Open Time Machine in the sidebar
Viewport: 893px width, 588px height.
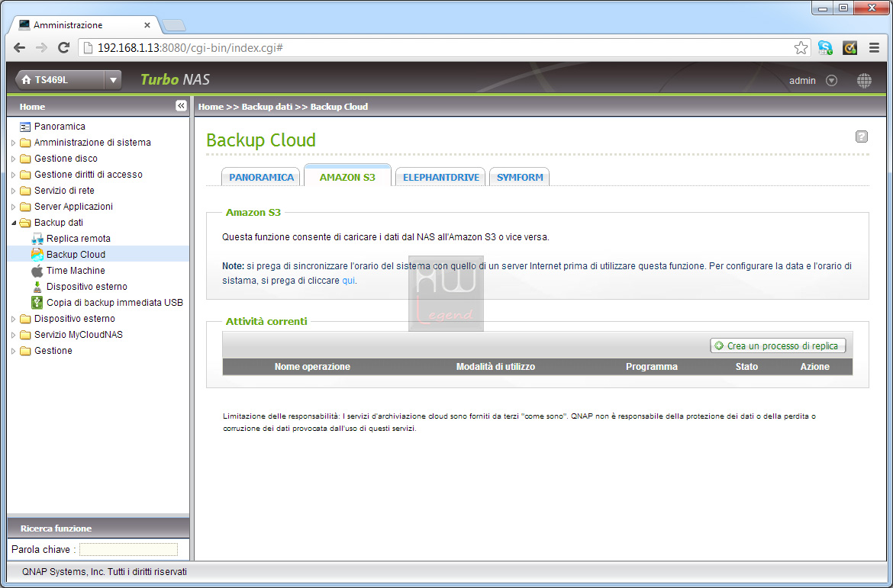(x=76, y=271)
